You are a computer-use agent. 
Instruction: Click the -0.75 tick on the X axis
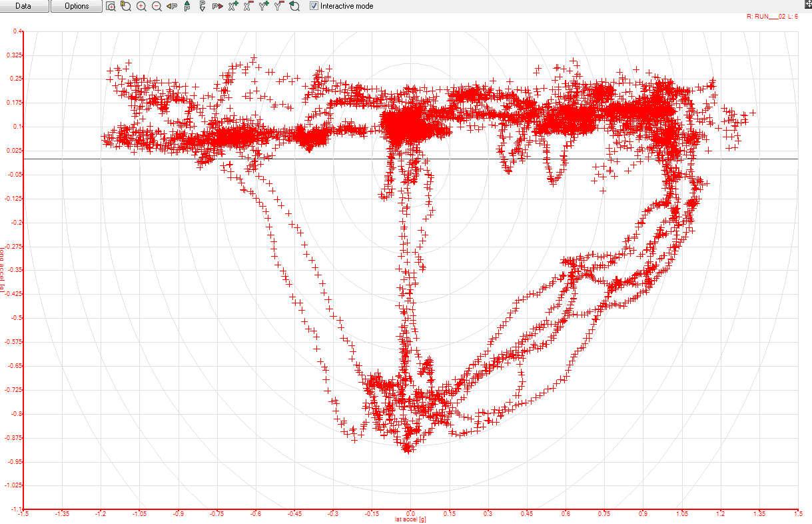point(216,514)
